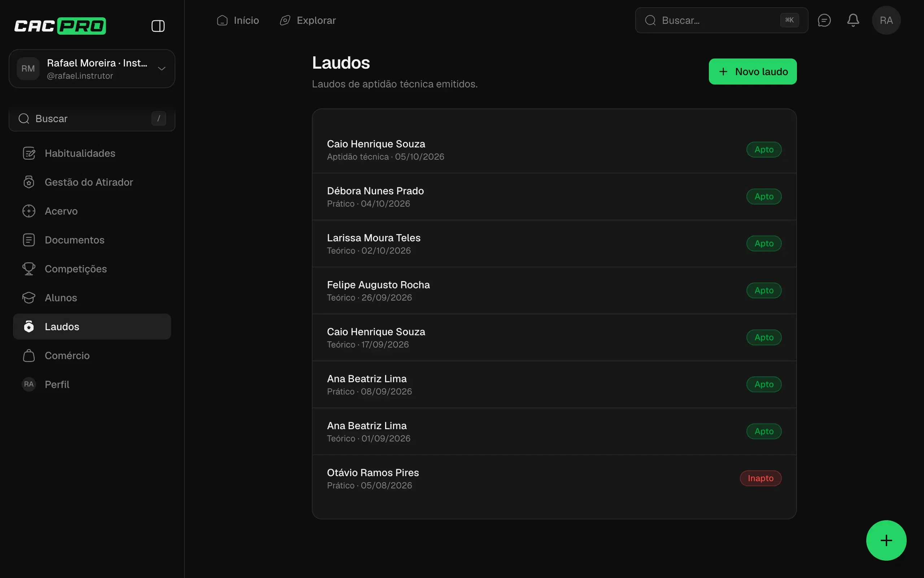
Task: Open the Felipe Augusto Rocha laudo
Action: pyautogui.click(x=554, y=290)
